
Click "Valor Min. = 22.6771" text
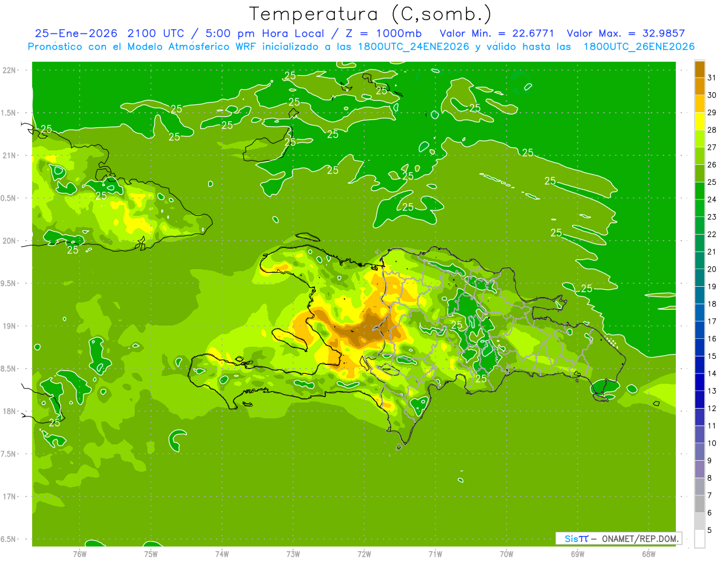coord(497,33)
